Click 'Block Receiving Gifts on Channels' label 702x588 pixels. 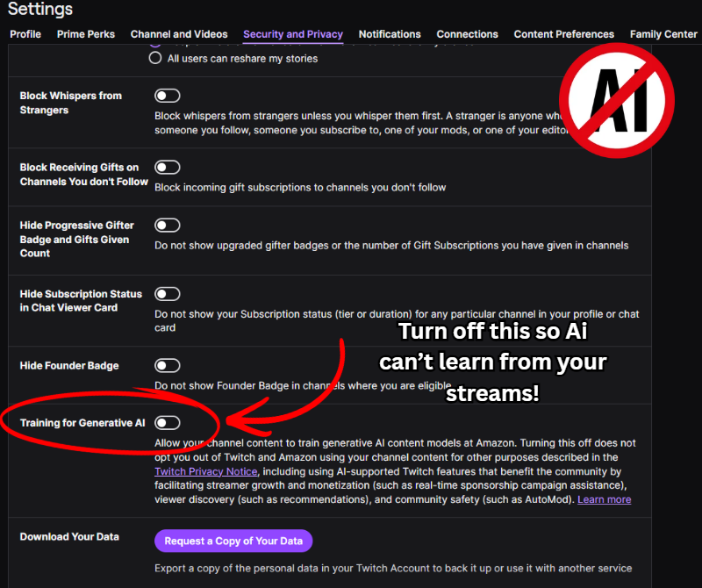(83, 174)
